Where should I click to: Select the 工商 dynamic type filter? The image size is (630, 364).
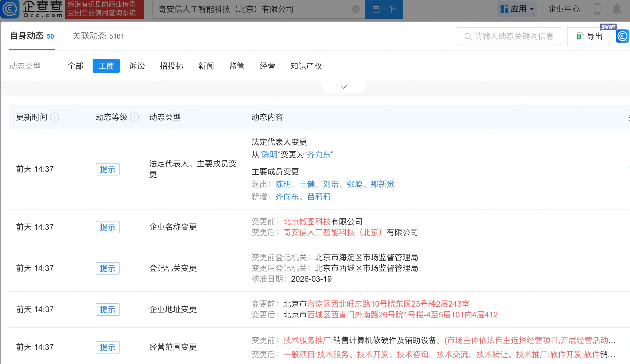(x=106, y=66)
